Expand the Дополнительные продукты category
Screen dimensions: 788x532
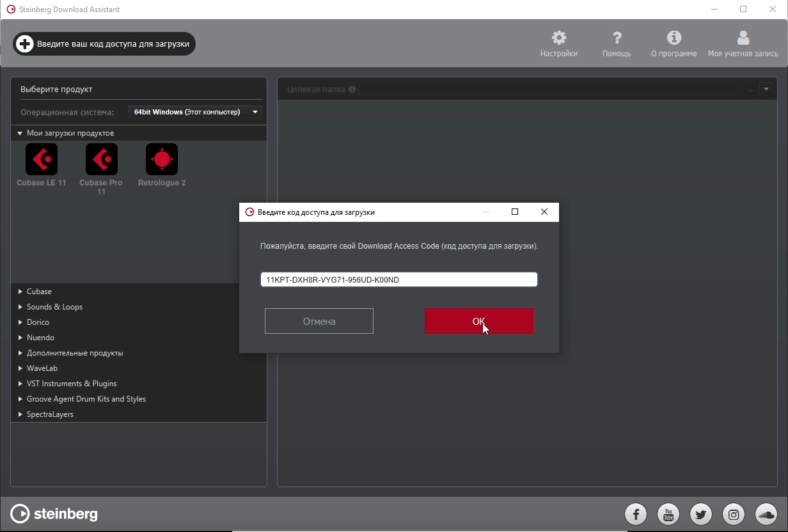[x=20, y=353]
